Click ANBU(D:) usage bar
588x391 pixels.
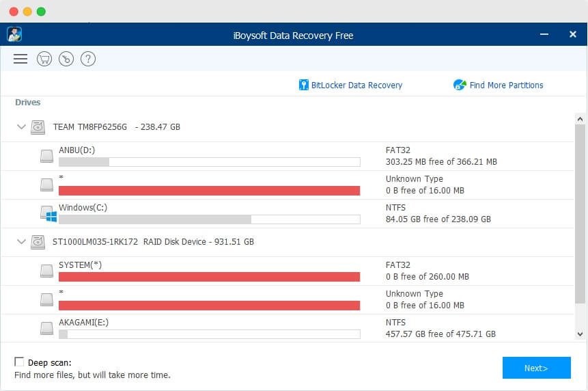click(x=209, y=162)
